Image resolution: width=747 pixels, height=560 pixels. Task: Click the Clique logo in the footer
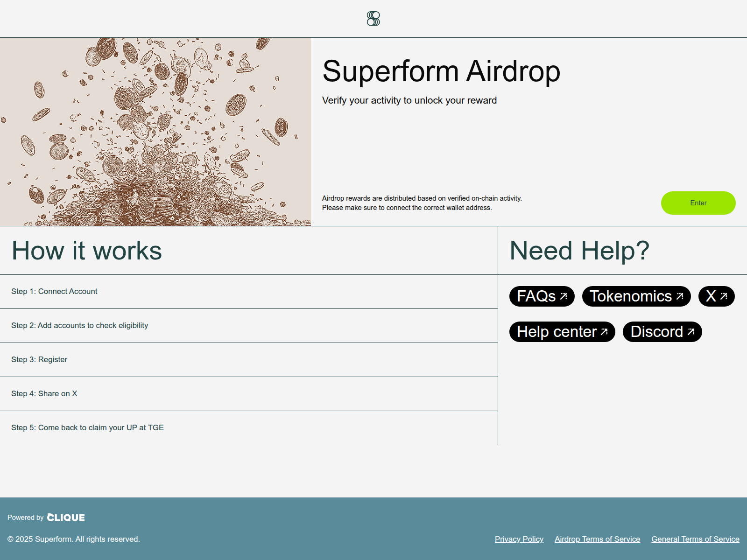[66, 517]
